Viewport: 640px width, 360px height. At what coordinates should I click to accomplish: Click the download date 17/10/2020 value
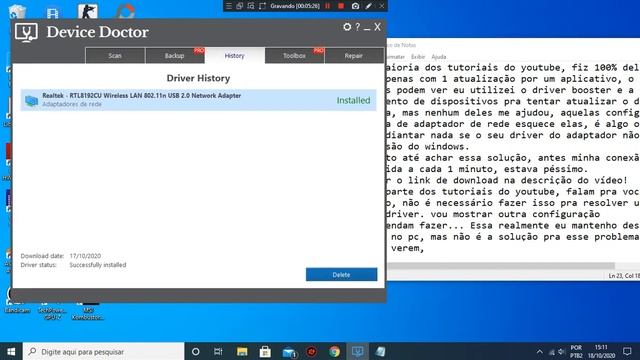click(85, 256)
